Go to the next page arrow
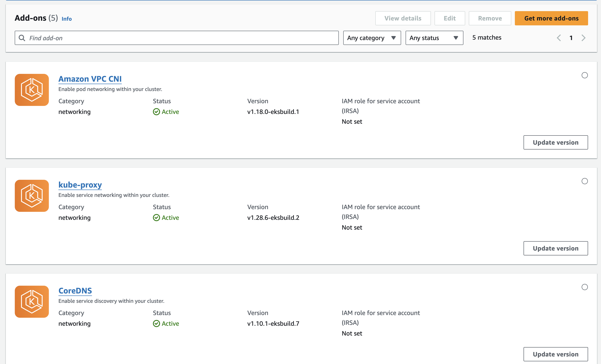 pyautogui.click(x=583, y=38)
